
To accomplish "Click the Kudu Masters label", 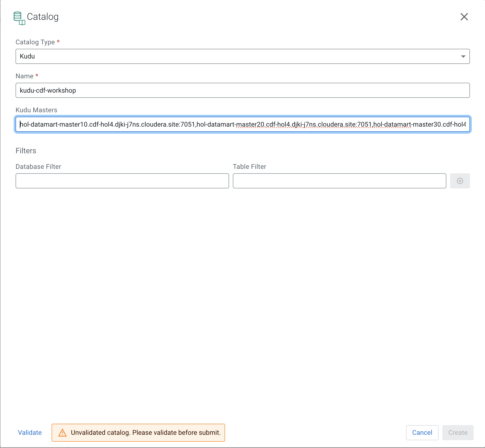I will click(x=36, y=110).
